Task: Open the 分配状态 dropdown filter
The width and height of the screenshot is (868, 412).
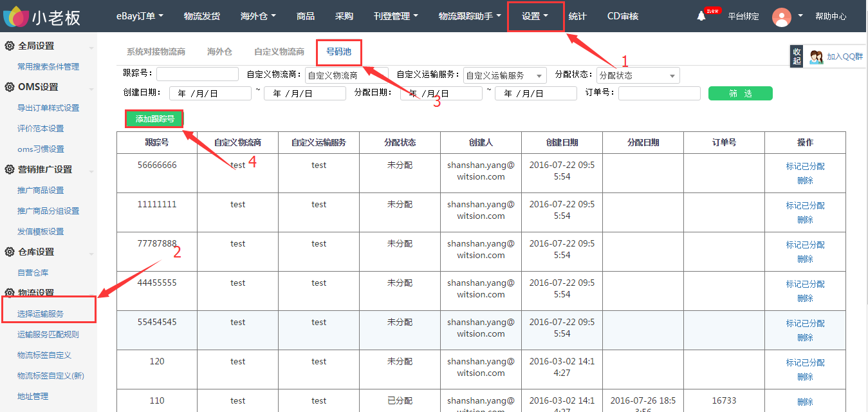Action: tap(638, 75)
